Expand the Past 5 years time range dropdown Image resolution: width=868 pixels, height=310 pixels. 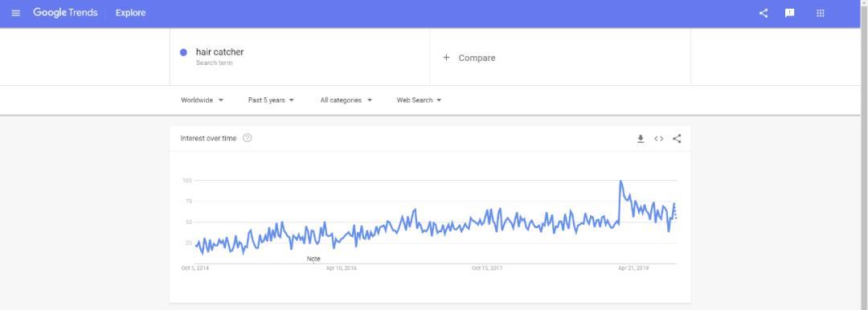[x=272, y=100]
